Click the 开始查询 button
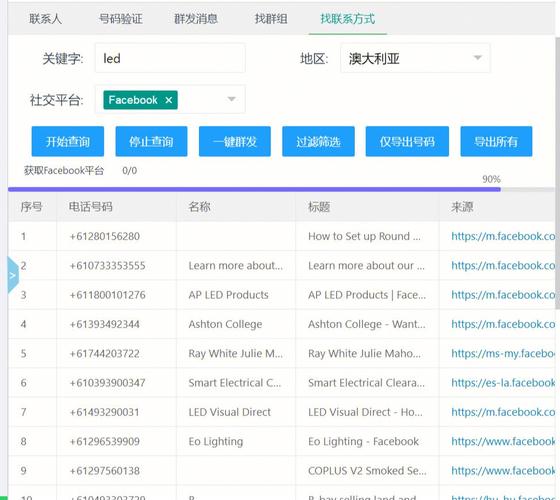The height and width of the screenshot is (500, 560). [x=68, y=141]
